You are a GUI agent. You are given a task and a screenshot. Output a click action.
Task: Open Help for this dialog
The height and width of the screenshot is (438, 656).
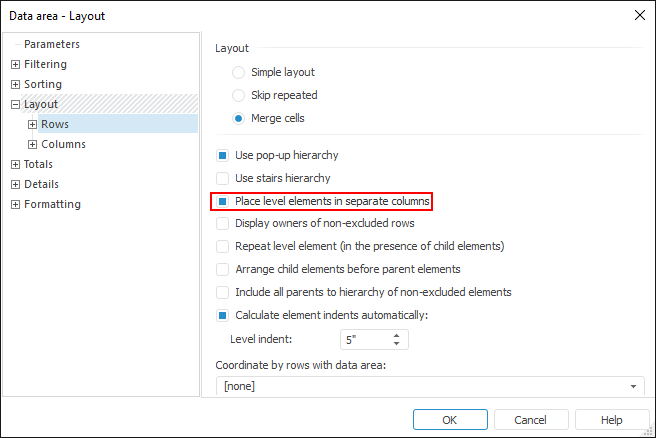(x=612, y=420)
